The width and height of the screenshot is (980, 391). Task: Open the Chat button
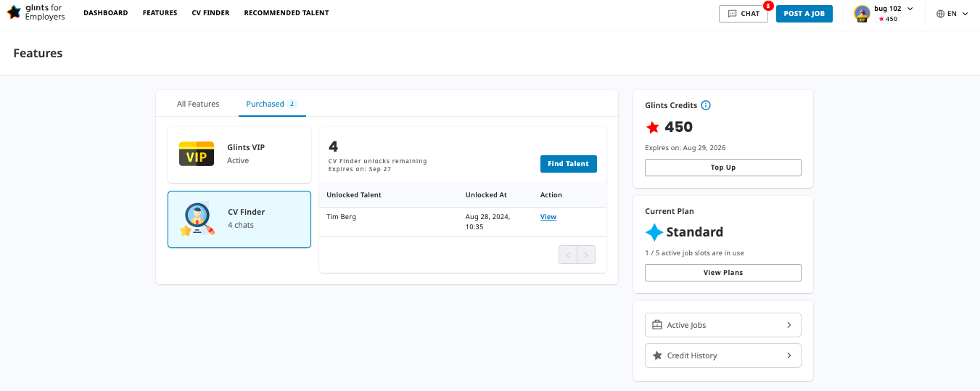point(744,14)
